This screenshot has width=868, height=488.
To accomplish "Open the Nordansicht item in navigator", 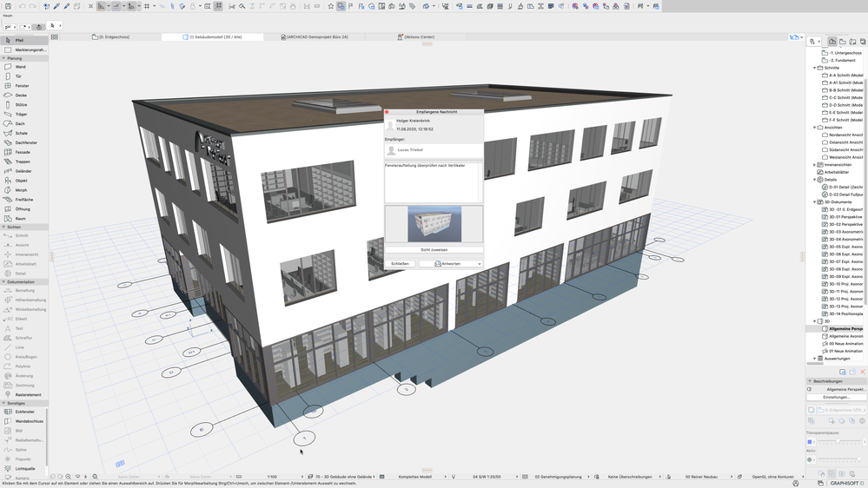I will click(842, 135).
